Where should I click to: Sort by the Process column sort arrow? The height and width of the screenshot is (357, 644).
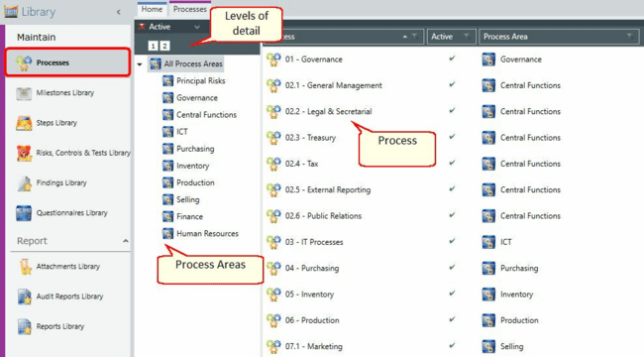pos(405,37)
